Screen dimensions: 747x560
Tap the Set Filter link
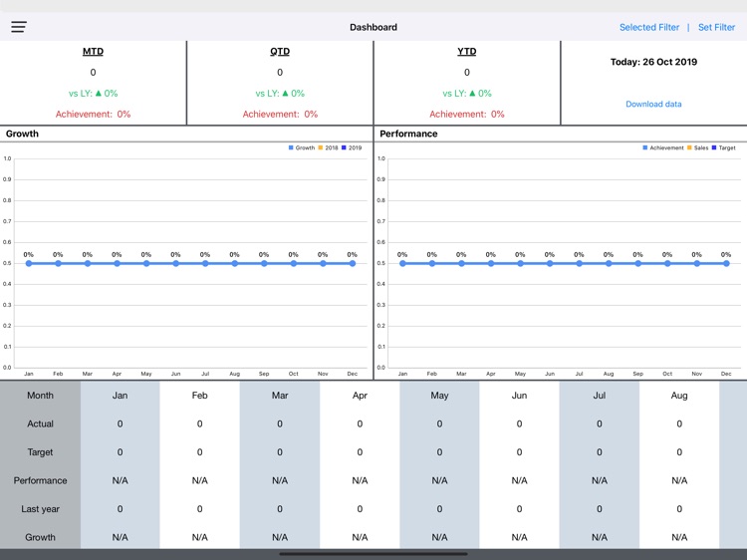716,27
